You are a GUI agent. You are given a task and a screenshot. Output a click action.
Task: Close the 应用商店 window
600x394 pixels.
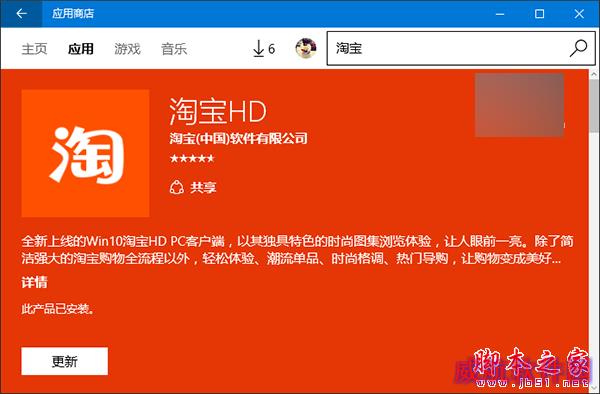(x=579, y=14)
